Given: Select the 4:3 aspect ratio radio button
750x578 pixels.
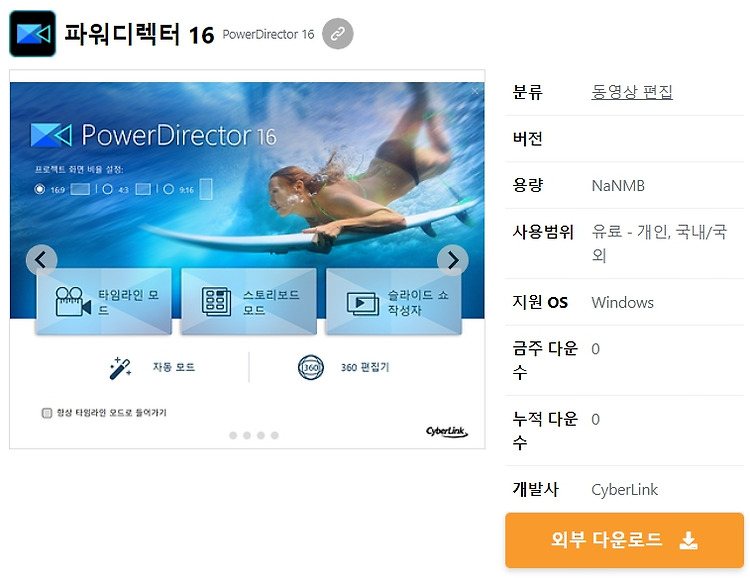Looking at the screenshot, I should coord(108,189).
